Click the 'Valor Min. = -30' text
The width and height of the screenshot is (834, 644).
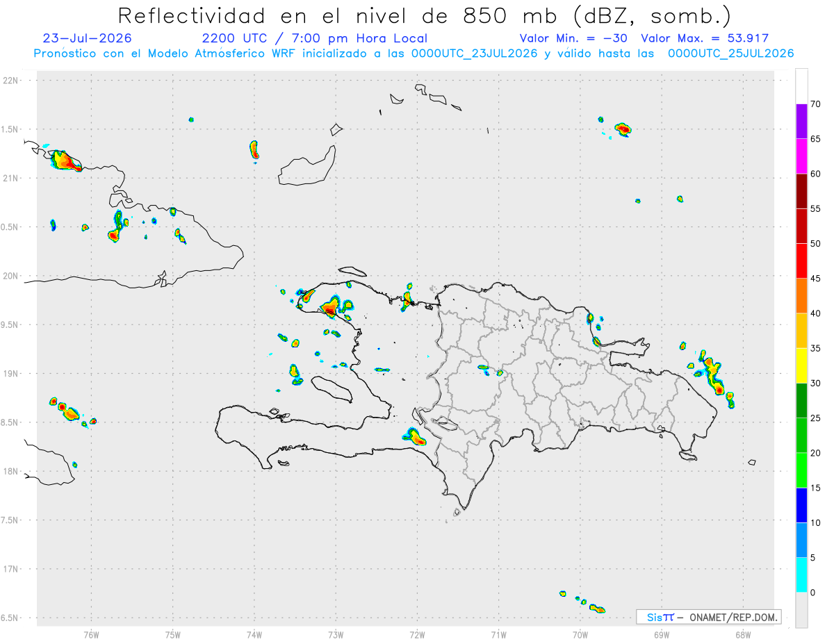coord(575,38)
